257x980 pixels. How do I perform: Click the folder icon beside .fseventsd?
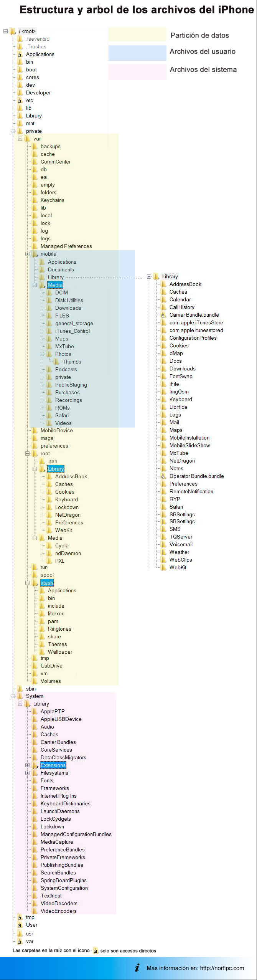[20, 39]
